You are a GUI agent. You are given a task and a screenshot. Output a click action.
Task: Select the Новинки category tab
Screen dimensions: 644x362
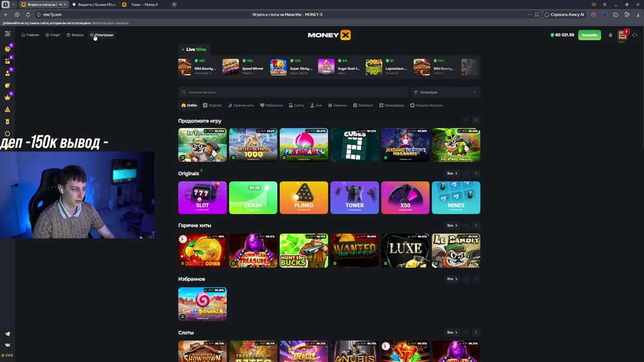click(338, 106)
